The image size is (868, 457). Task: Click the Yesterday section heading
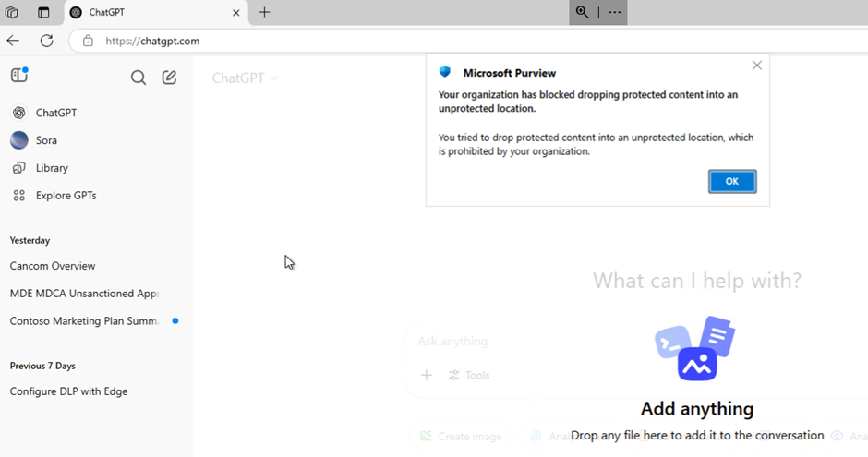(30, 240)
